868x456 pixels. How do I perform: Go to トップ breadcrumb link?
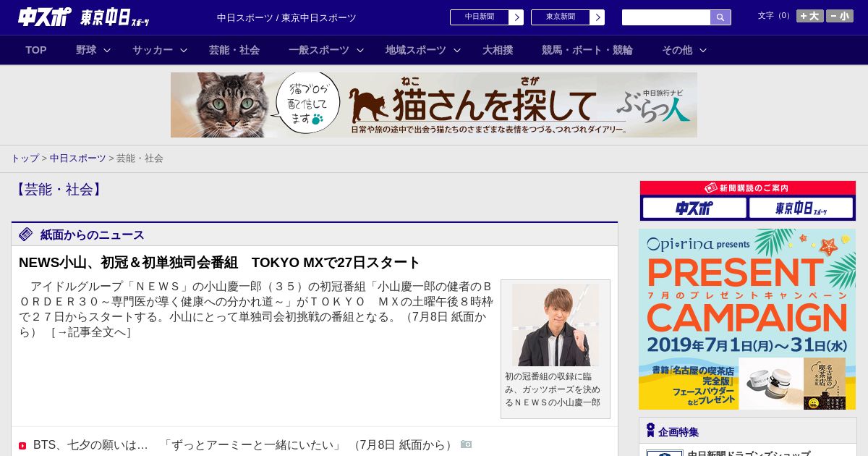[25, 158]
